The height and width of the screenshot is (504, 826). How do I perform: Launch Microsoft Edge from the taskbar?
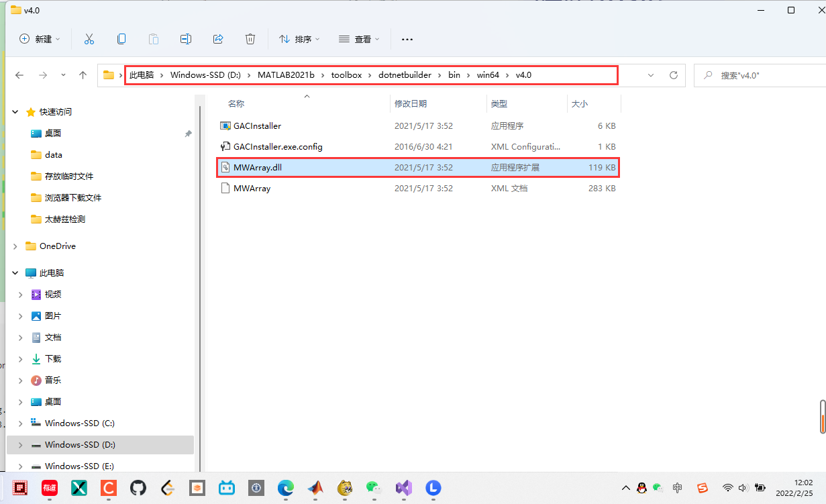(286, 488)
